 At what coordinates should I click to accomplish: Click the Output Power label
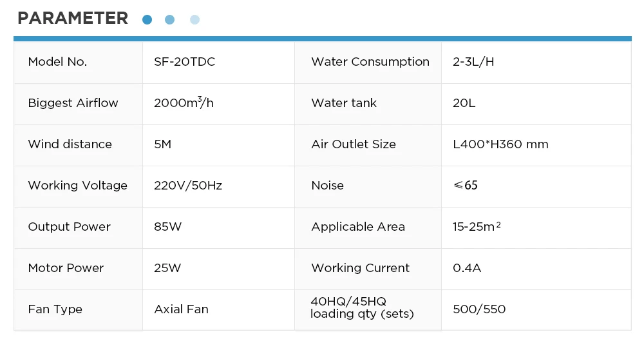70,227
